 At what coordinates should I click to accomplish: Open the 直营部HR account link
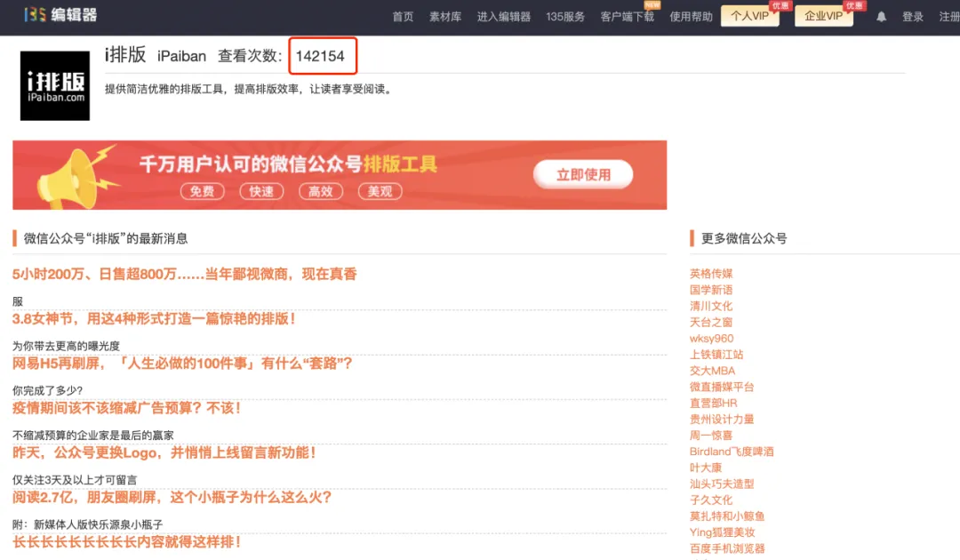click(x=713, y=404)
